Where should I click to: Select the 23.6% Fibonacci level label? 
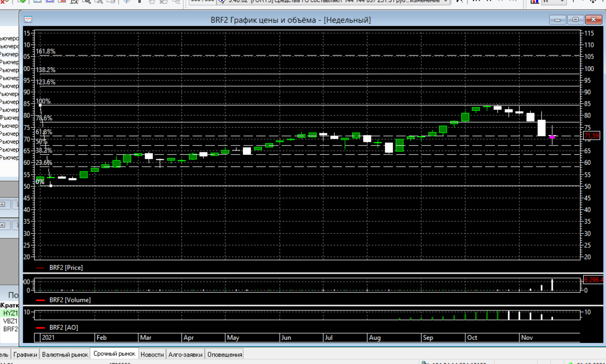pyautogui.click(x=44, y=163)
